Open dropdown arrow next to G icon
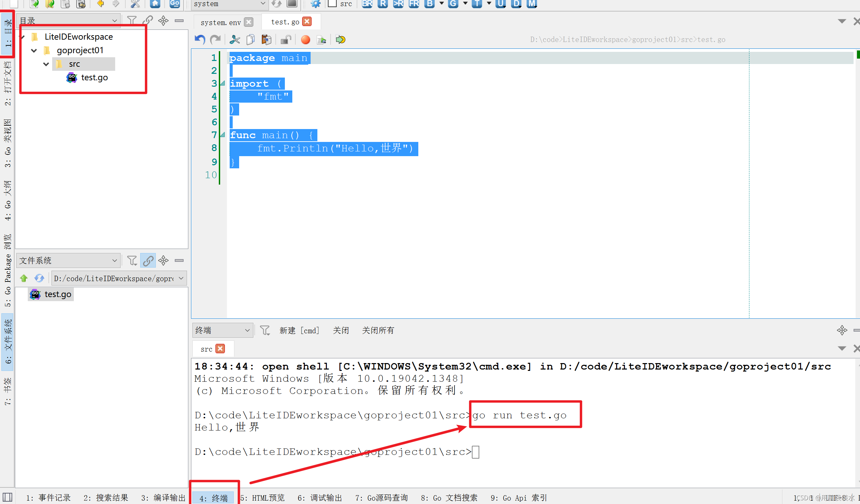860x504 pixels. (x=465, y=3)
